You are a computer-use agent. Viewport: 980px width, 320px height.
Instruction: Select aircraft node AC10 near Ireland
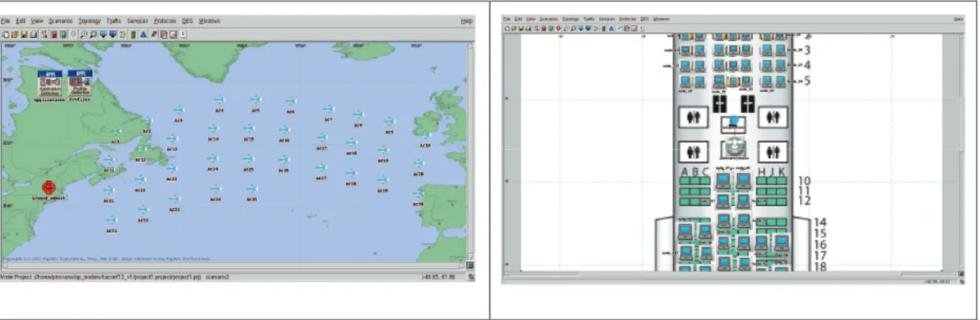click(x=425, y=136)
